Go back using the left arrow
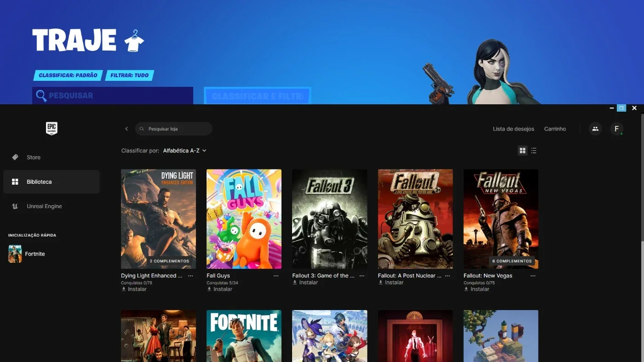Screen dimensions: 644x362 (x=126, y=129)
